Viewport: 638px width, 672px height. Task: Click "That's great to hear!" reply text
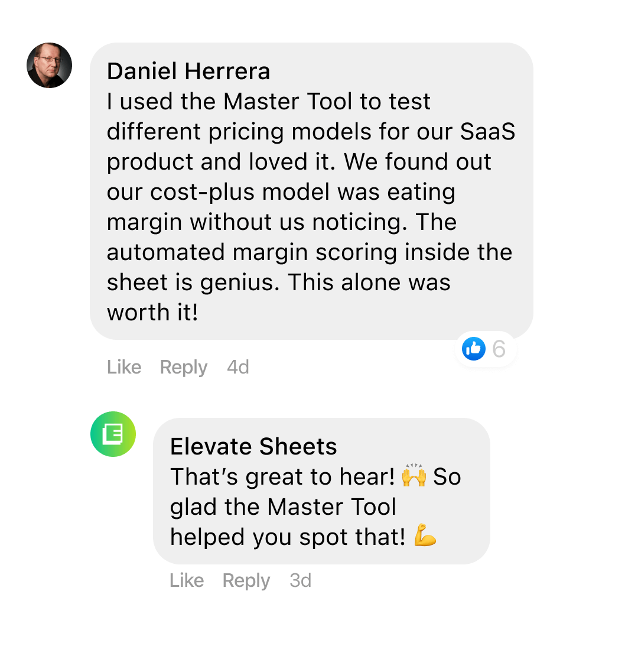point(282,477)
